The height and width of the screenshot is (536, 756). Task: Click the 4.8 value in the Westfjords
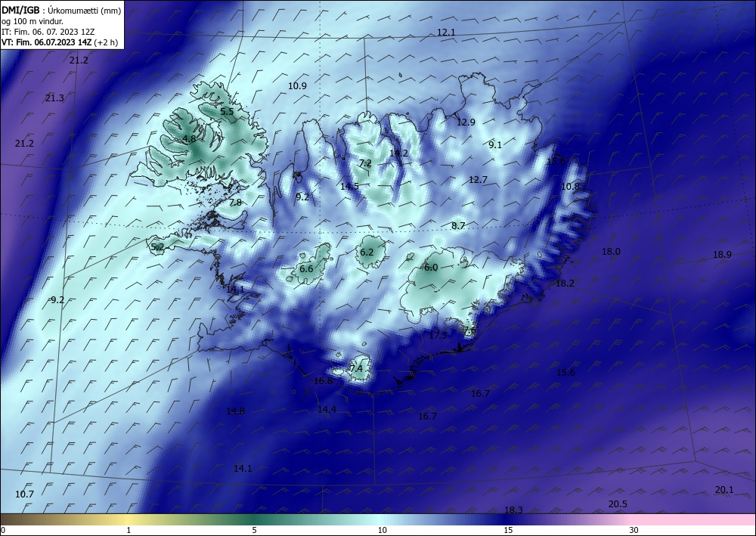[x=189, y=139]
